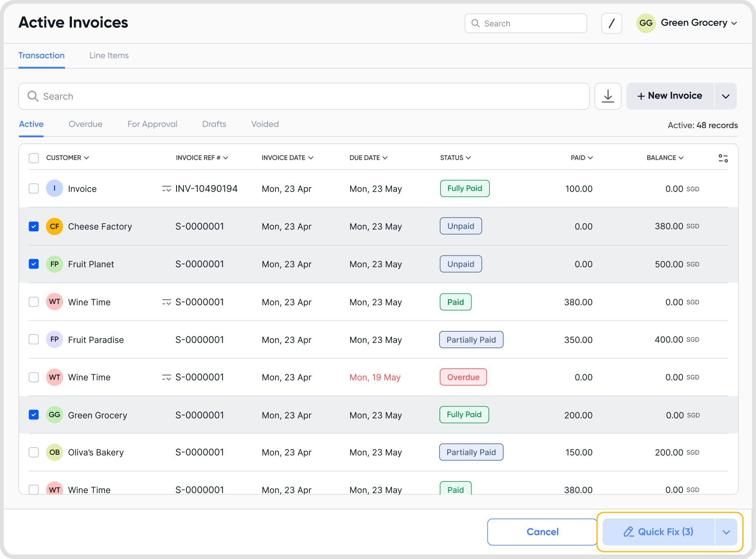Click the Cancel button
The width and height of the screenshot is (756, 559).
pyautogui.click(x=542, y=532)
